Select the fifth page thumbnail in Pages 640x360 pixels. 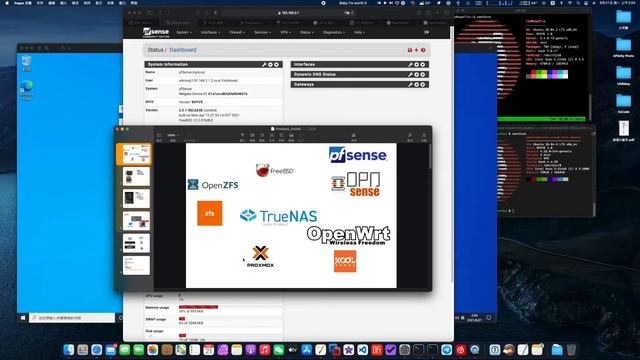[x=136, y=243]
